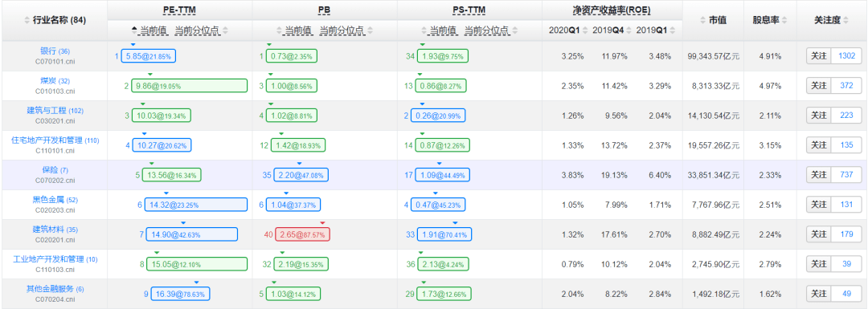The height and width of the screenshot is (309, 868).
Task: Toggle 关注 for 保险 industry
Action: point(819,175)
